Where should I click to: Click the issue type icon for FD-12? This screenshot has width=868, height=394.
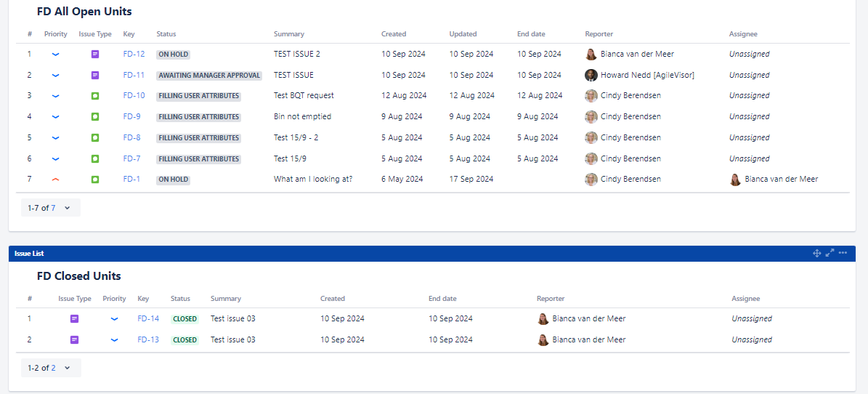[95, 55]
